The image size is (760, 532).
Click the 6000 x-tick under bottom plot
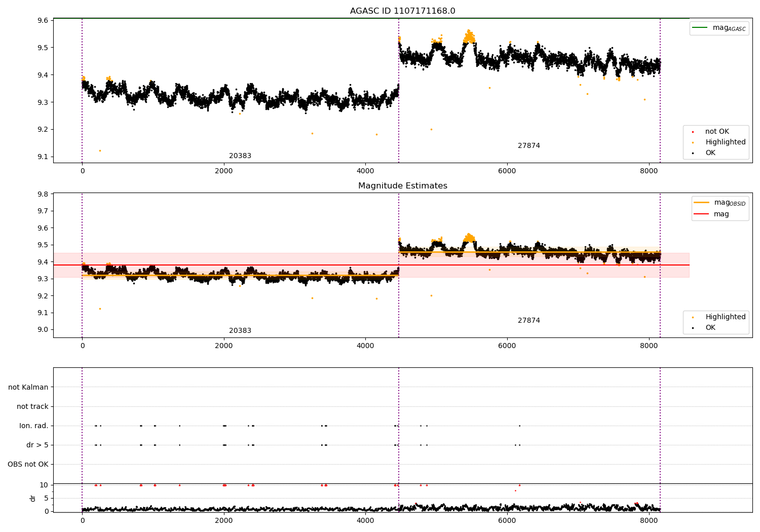click(x=507, y=520)
